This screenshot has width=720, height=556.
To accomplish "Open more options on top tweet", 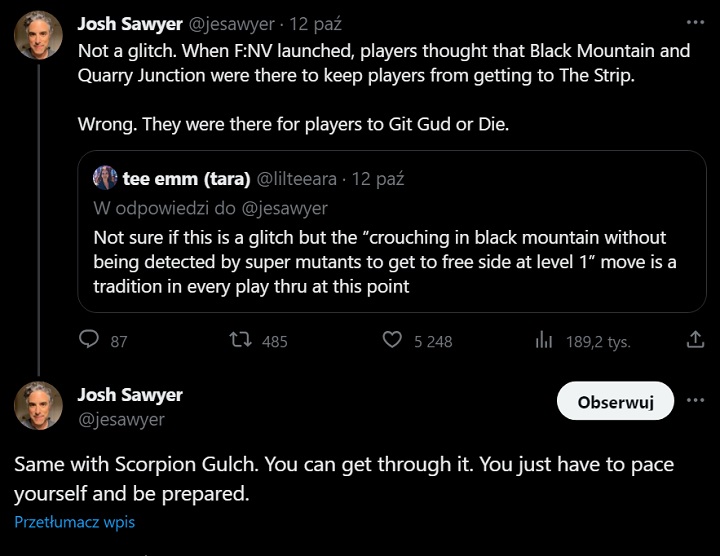I will point(696,21).
